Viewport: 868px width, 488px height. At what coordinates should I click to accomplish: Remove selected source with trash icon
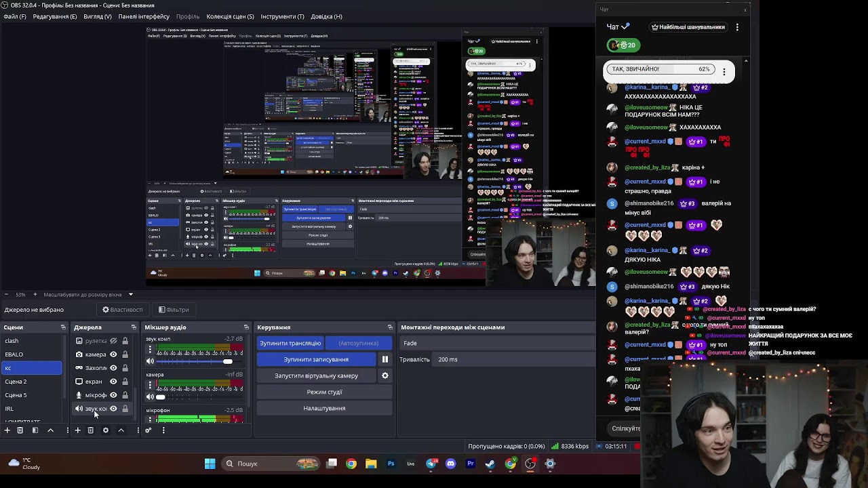pyautogui.click(x=90, y=430)
